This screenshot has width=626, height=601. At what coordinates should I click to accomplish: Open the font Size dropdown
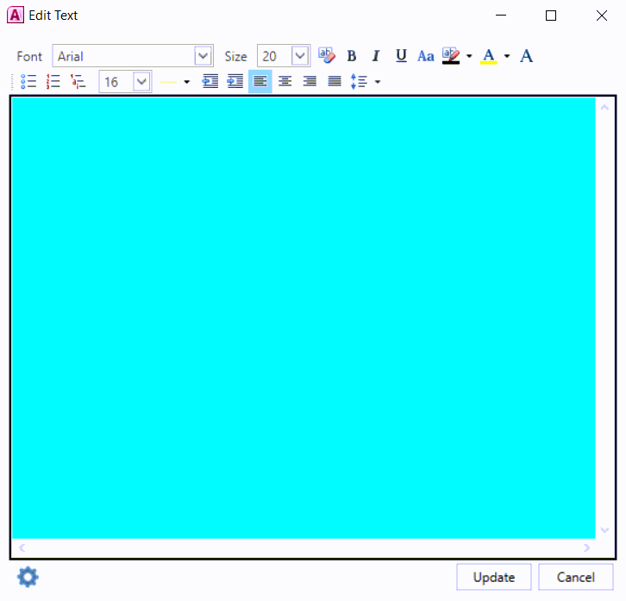click(x=299, y=57)
